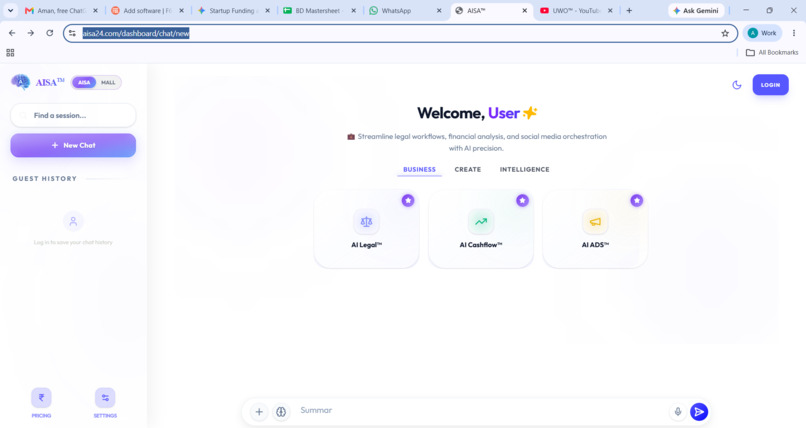Click the 'Log in to save your chat history' text
The image size is (806, 428).
tap(73, 243)
